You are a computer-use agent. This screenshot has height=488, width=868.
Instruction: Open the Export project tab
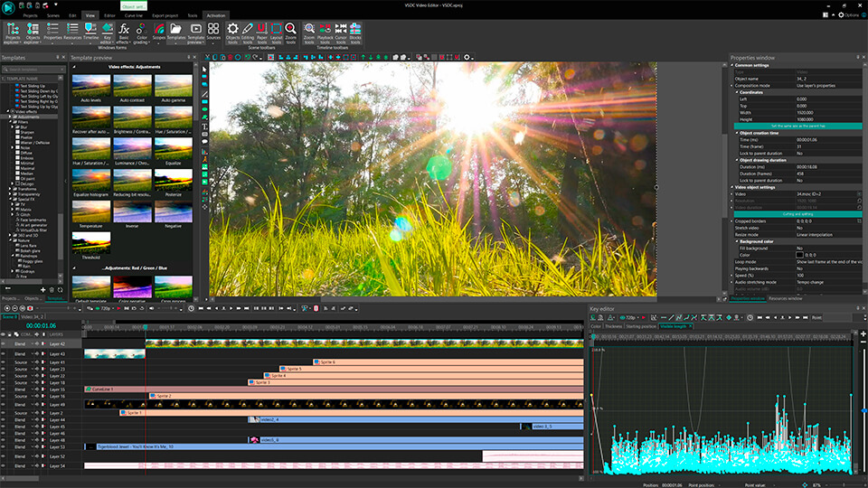click(165, 15)
